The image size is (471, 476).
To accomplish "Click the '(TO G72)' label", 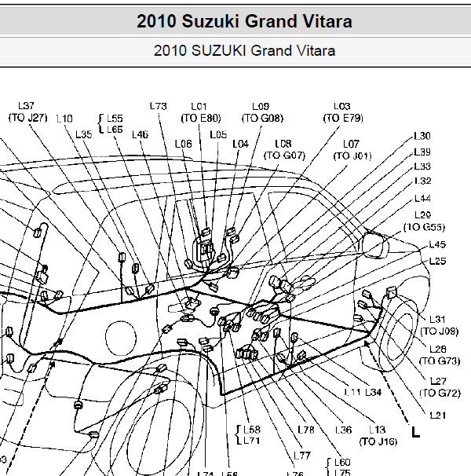I will (440, 393).
